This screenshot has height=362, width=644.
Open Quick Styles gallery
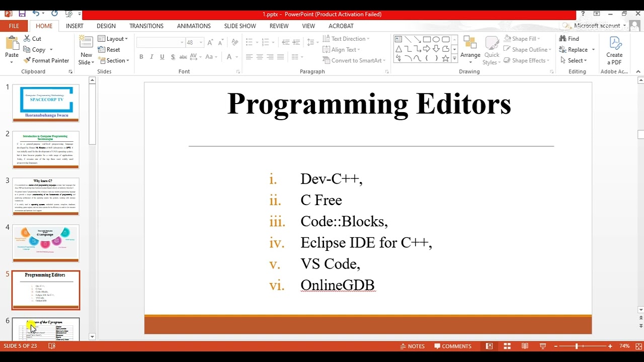[492, 50]
